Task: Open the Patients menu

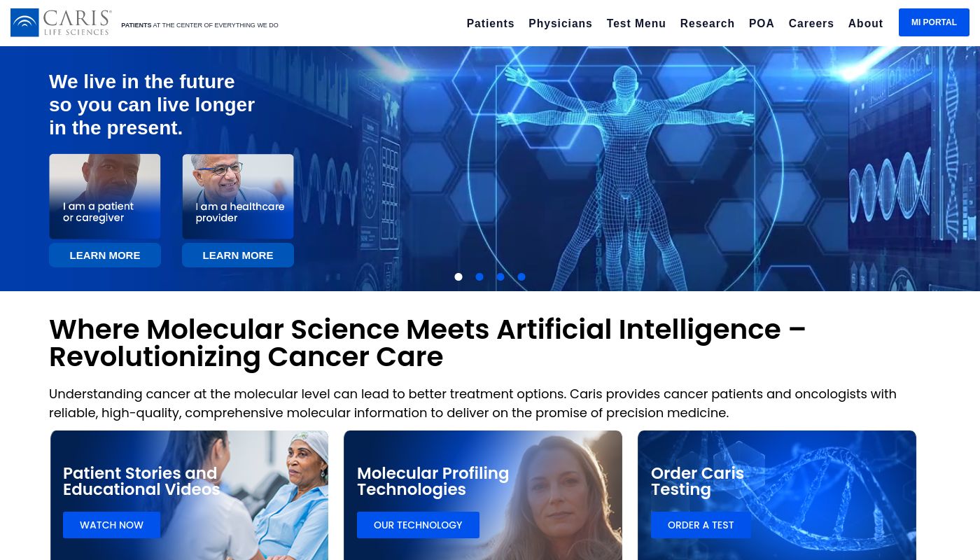Action: click(x=490, y=23)
